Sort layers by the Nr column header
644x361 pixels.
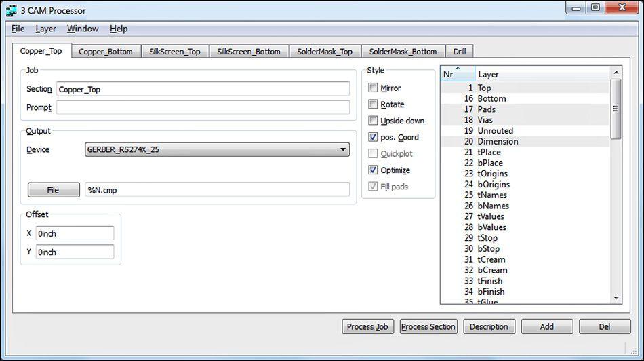tap(458, 73)
